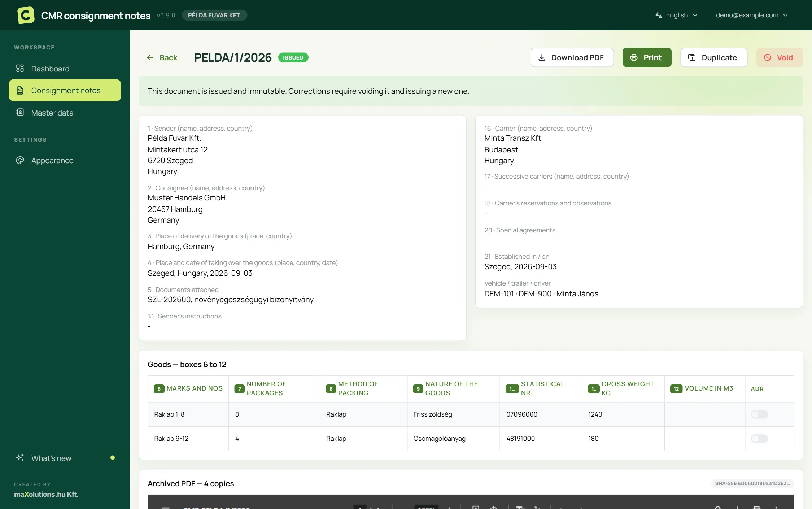Viewport: 812px width, 509px height.
Task: Click the v0.9.0 version label
Action: pos(166,15)
